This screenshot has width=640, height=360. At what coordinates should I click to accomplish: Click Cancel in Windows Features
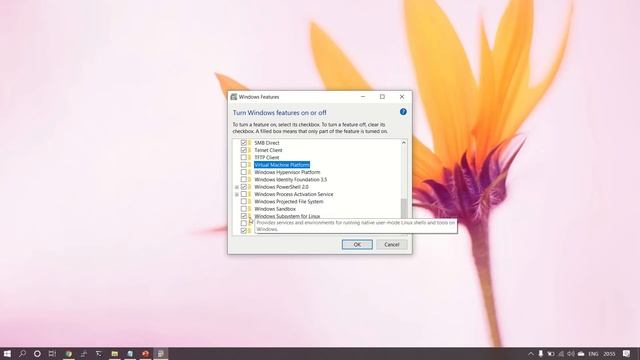point(391,244)
